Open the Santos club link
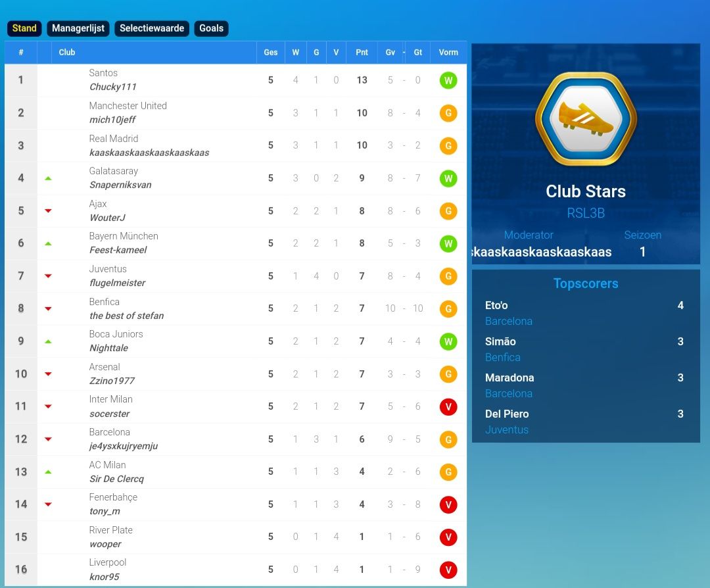Viewport: 710px width, 588px height. [103, 73]
